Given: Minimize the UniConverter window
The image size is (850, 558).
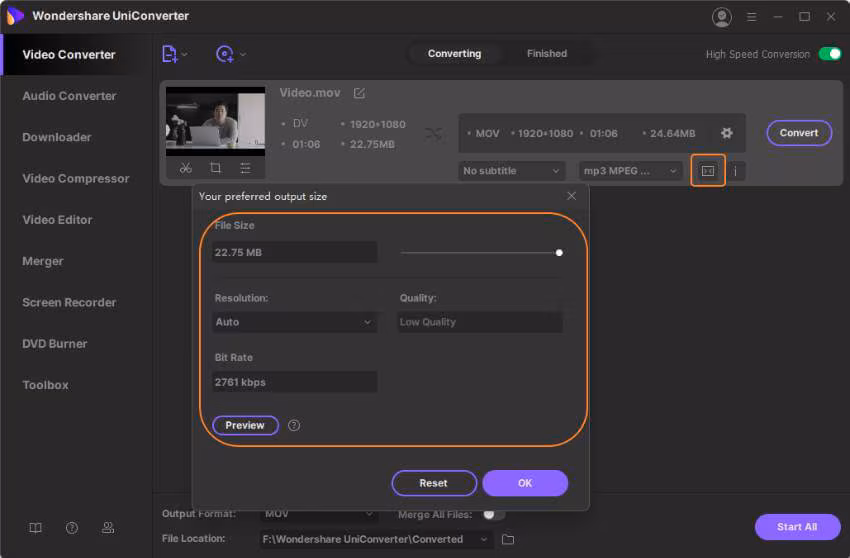Looking at the screenshot, I should pyautogui.click(x=778, y=17).
